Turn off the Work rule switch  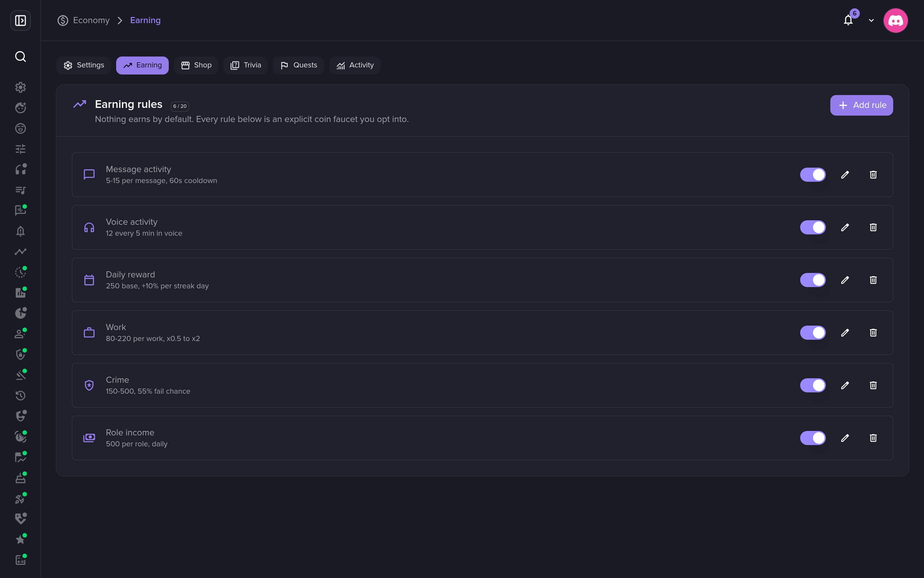tap(812, 333)
